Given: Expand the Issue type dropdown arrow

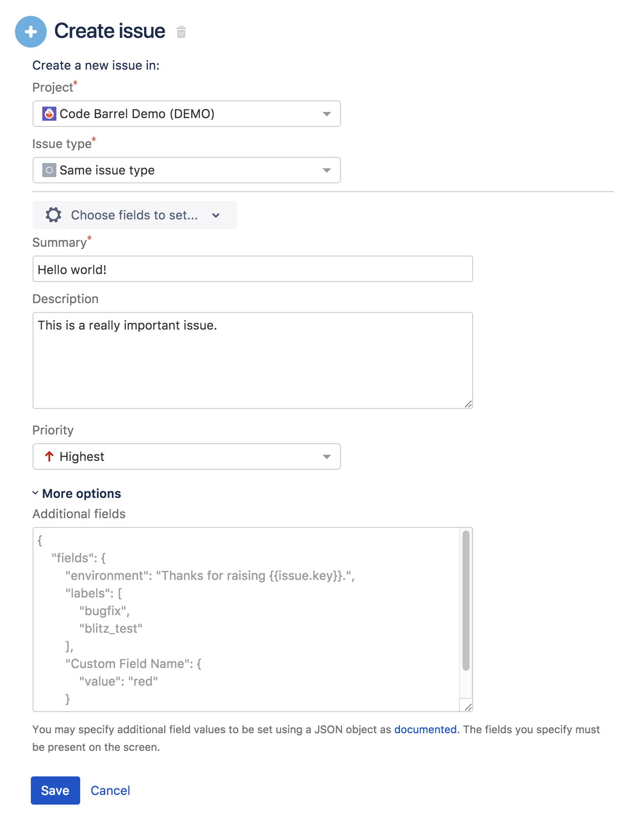Looking at the screenshot, I should 326,171.
